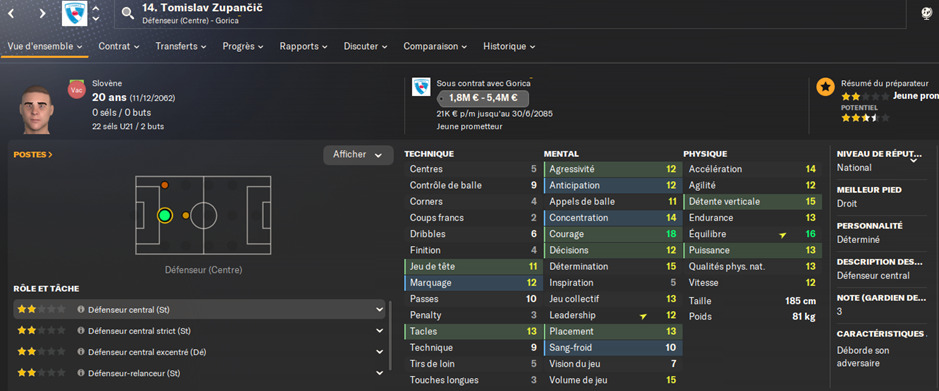Click the red Vac status badge
This screenshot has height=391, width=939.
click(x=76, y=90)
